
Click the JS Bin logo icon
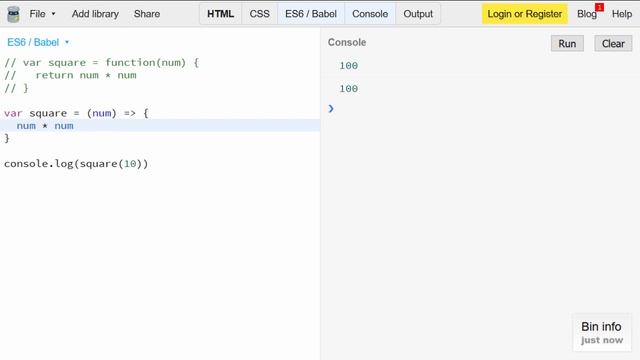click(13, 14)
